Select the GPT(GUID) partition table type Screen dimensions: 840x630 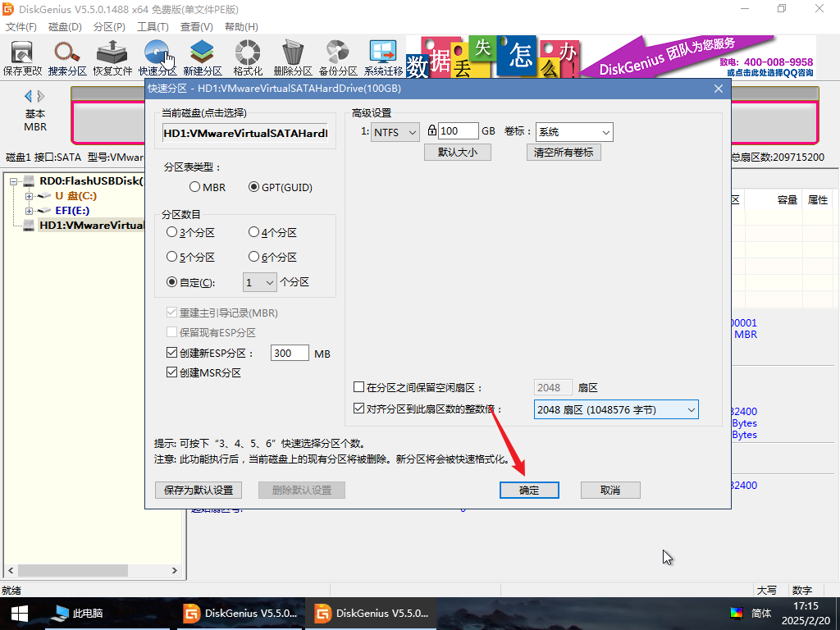(x=281, y=187)
